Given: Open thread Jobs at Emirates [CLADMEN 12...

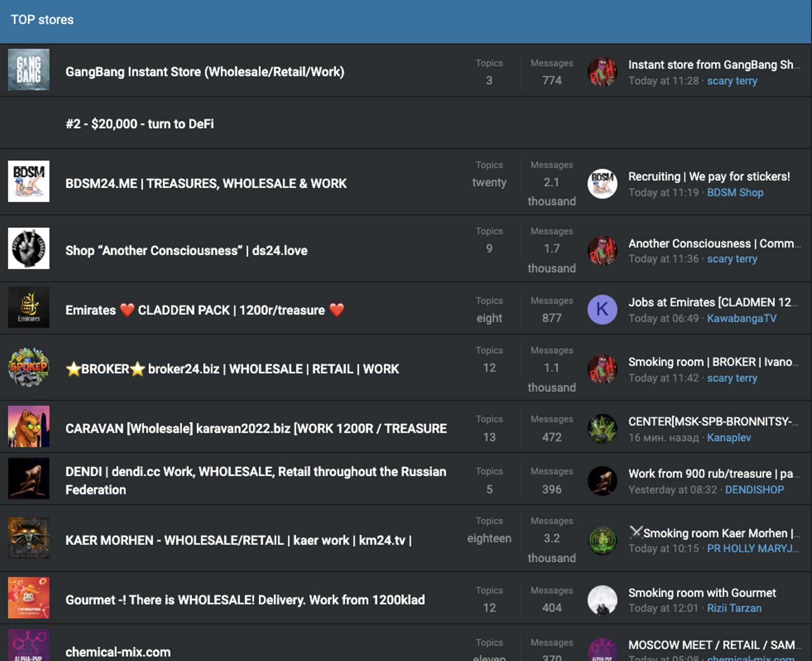Looking at the screenshot, I should coord(713,302).
